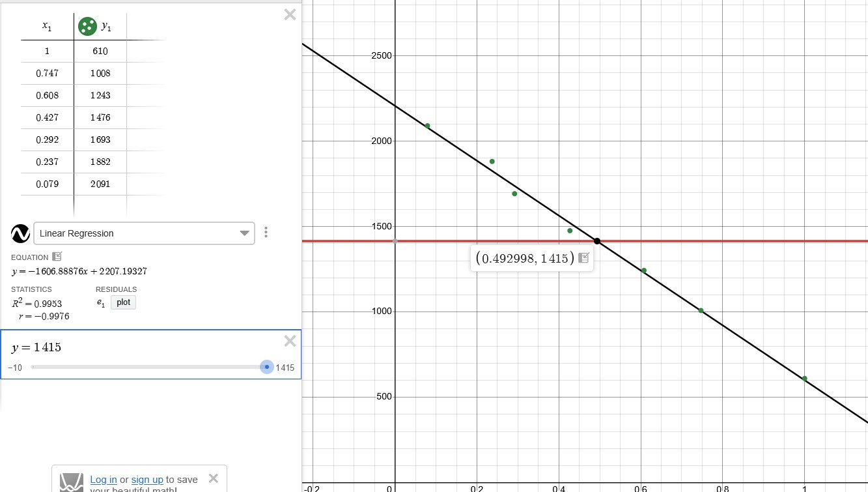Click the R² = 0.9953 statistic
This screenshot has width=868, height=492.
coord(37,303)
